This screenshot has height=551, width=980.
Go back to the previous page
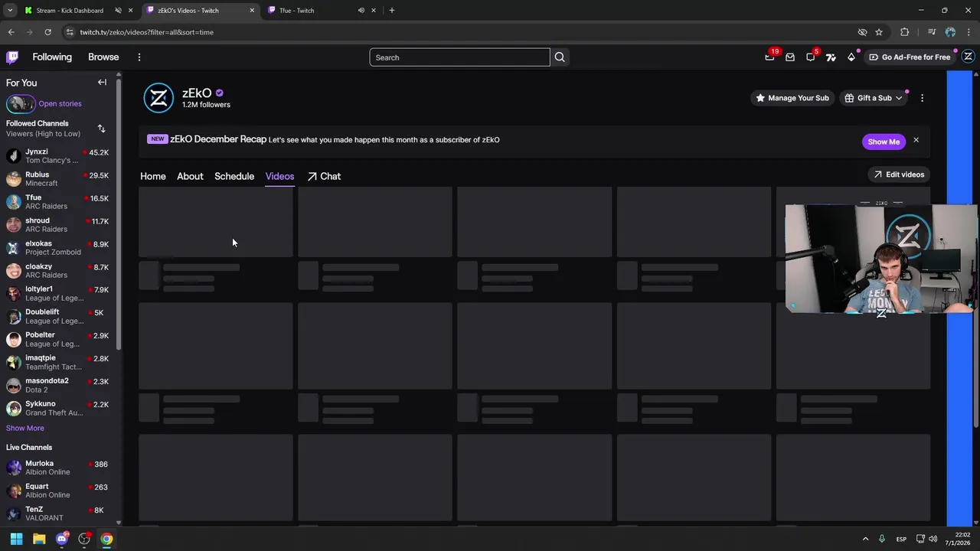point(11,32)
